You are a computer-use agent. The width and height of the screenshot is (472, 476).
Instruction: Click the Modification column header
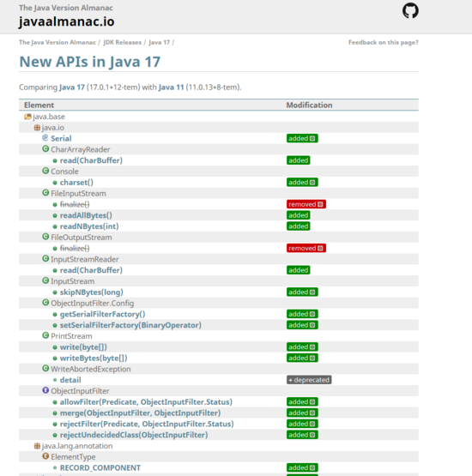coord(309,105)
